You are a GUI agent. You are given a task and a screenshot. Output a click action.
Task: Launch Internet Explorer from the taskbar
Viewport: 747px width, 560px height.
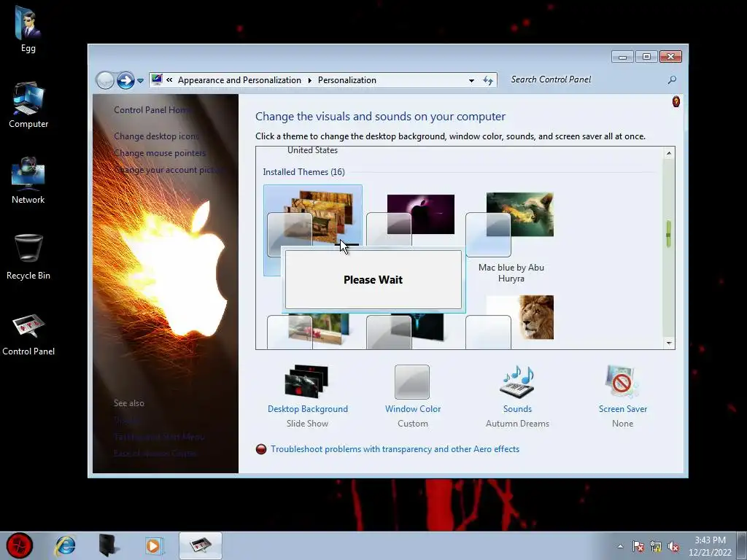[65, 545]
